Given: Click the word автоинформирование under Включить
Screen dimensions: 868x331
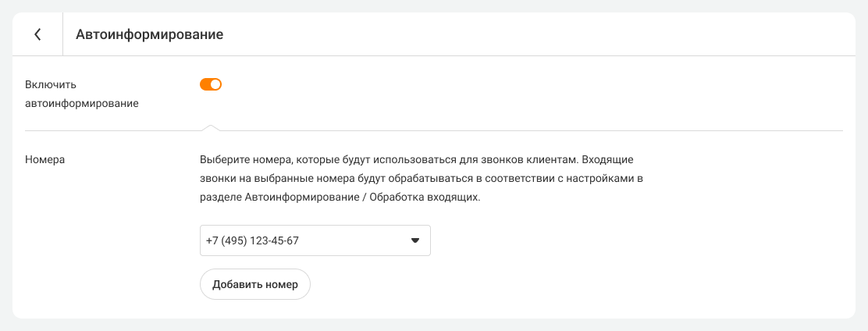Looking at the screenshot, I should pos(82,103).
